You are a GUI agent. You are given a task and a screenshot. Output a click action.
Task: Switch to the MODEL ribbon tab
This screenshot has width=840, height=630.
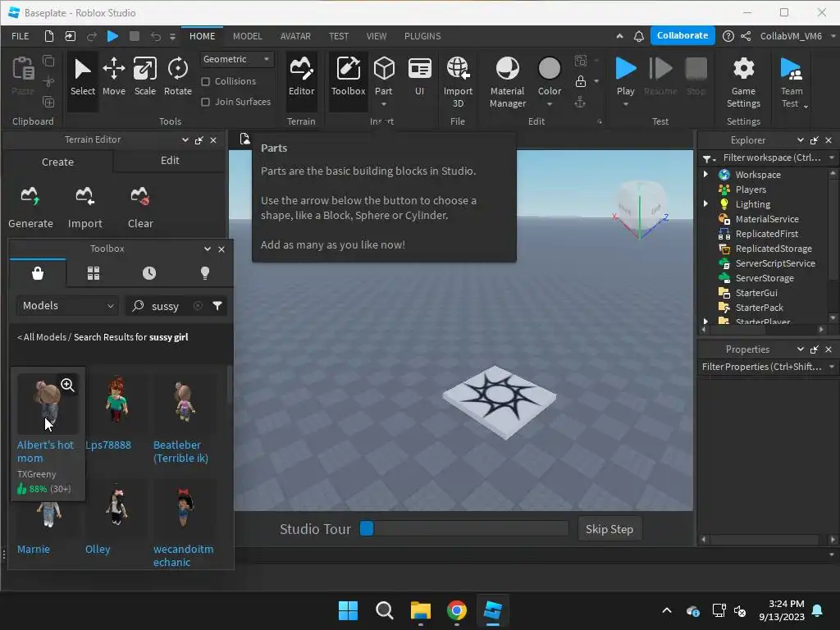[x=248, y=36]
